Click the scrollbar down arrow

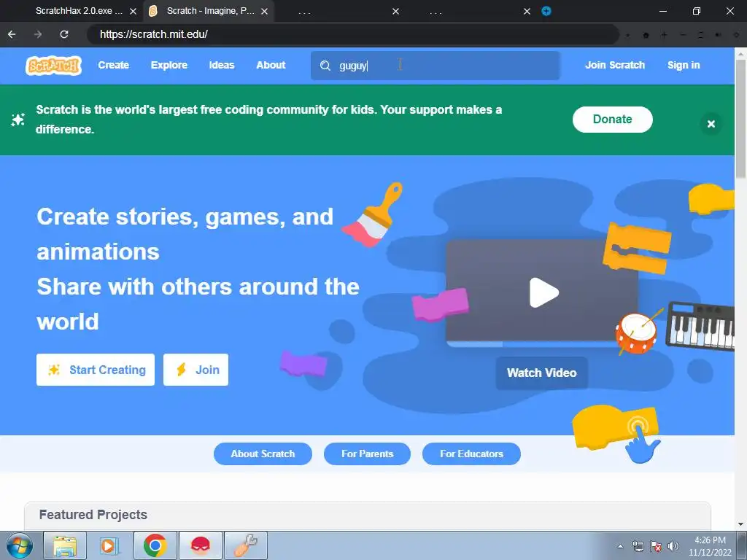click(x=741, y=524)
